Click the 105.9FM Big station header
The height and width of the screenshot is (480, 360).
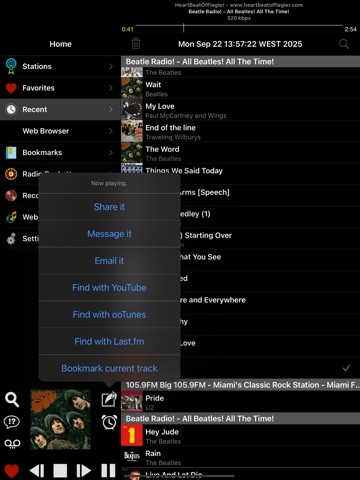(x=240, y=385)
